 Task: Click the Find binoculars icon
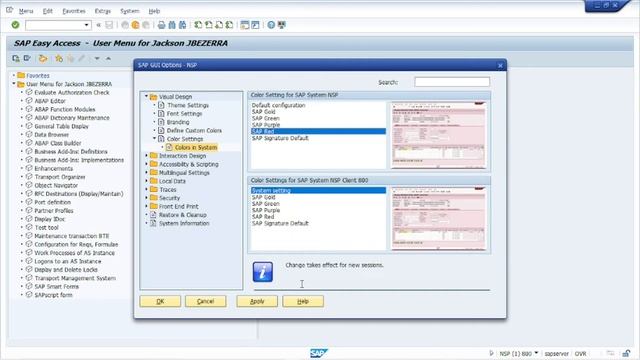(x=172, y=25)
